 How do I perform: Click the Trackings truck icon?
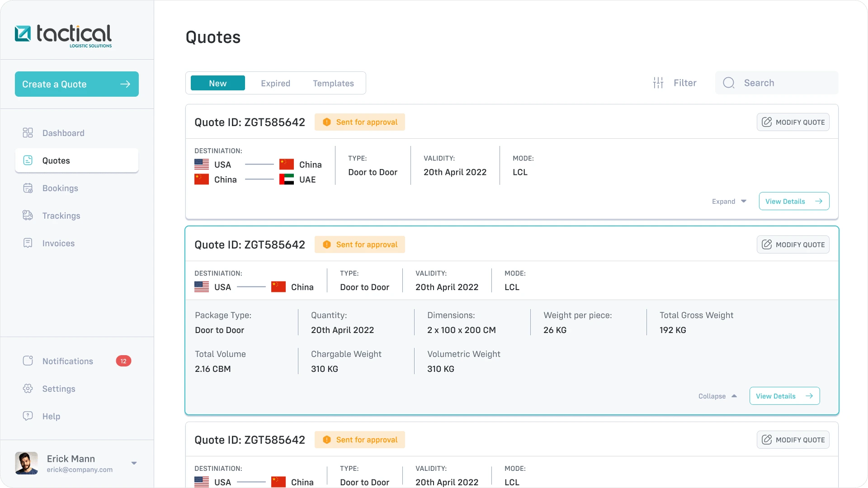28,216
